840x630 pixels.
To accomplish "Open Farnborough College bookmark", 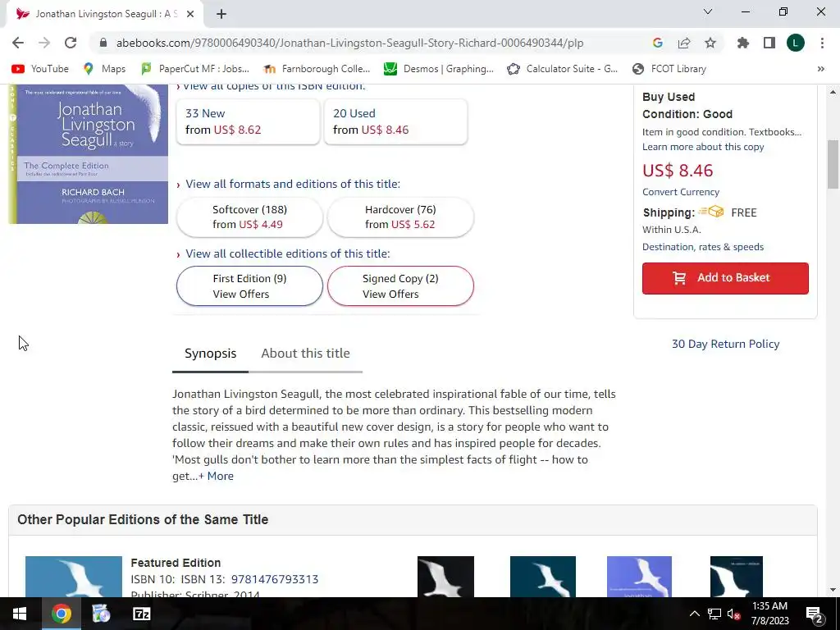I will click(317, 69).
